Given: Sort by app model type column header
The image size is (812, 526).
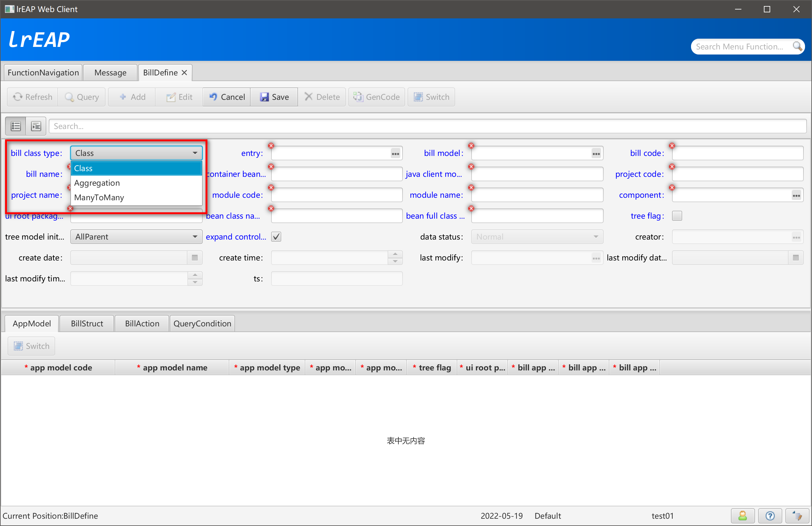Looking at the screenshot, I should pos(267,368).
